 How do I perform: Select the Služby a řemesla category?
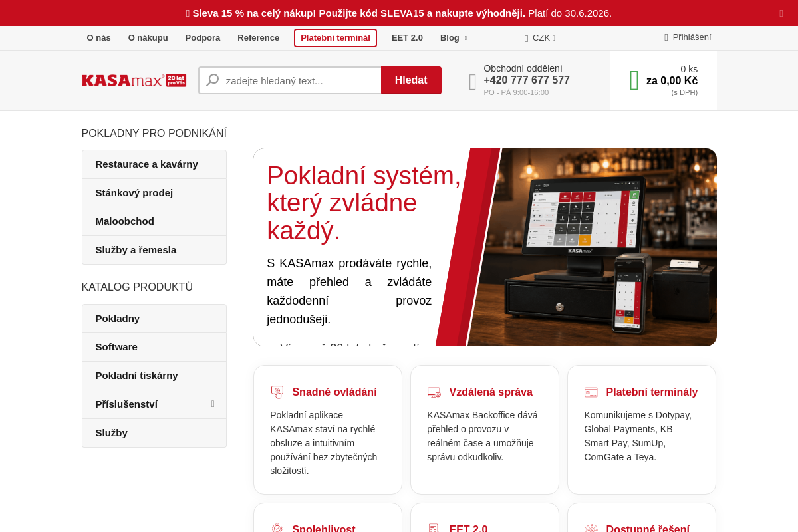pos(154,250)
